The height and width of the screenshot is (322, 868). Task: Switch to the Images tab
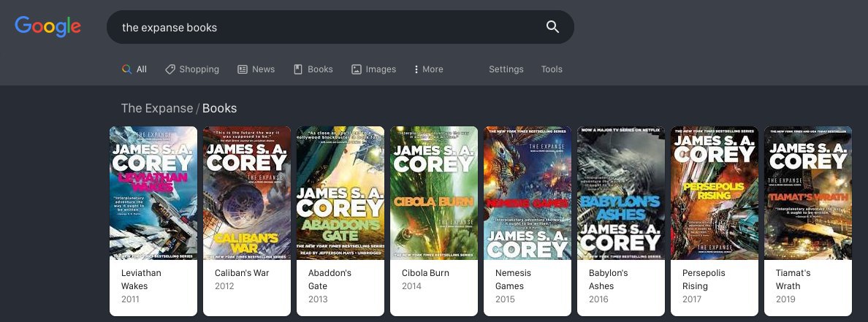(373, 69)
